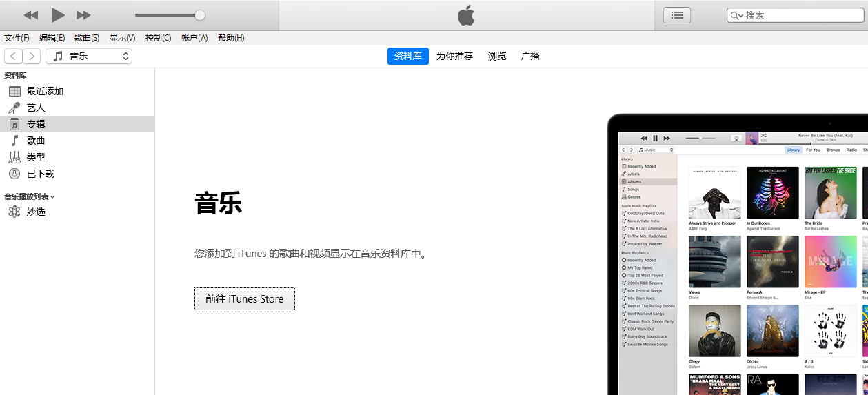Adjust the volume slider knob
This screenshot has width=868, height=395.
pos(200,15)
